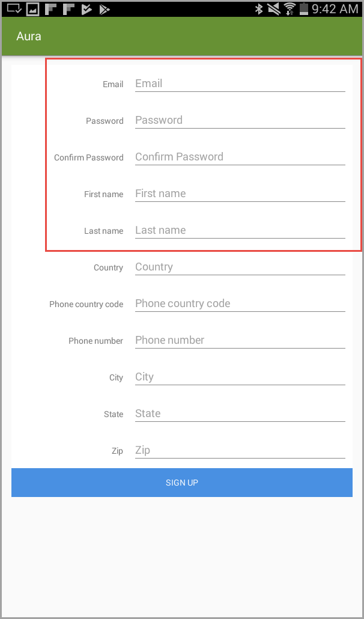Click the City text field

tap(240, 377)
